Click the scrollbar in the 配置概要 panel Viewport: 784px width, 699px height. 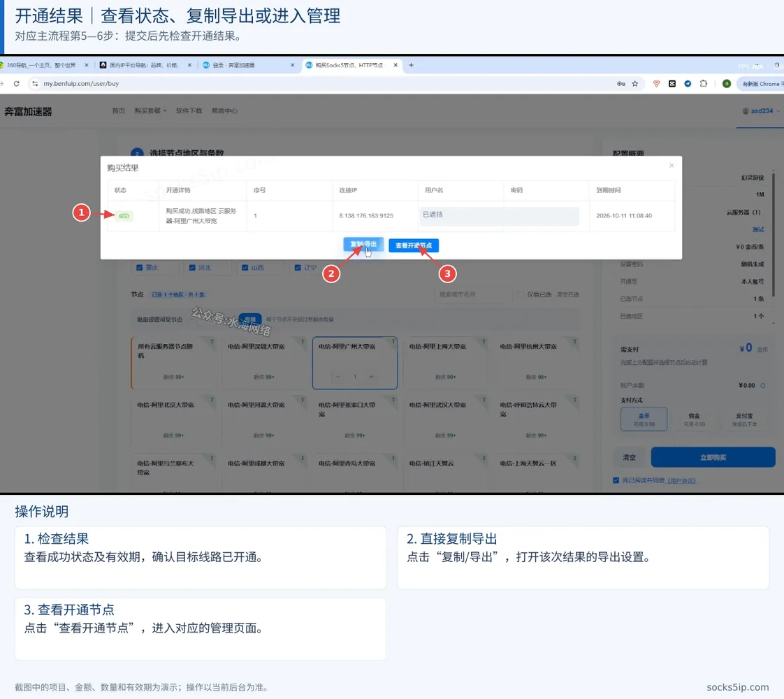click(x=774, y=235)
